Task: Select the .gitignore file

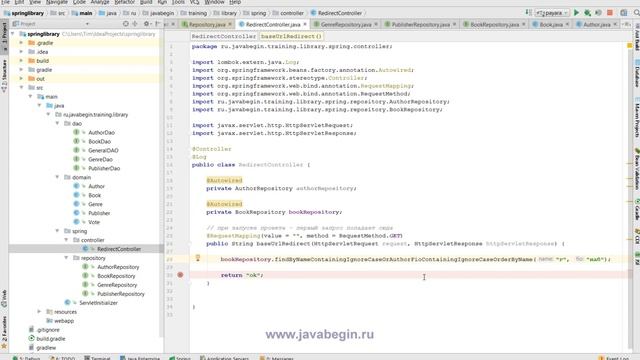Action: click(x=48, y=329)
